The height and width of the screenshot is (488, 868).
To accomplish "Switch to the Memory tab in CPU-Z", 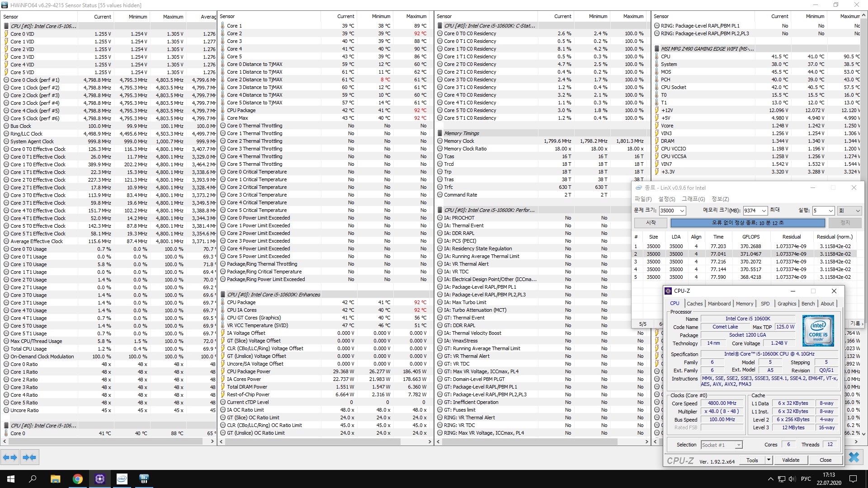I will click(x=744, y=304).
